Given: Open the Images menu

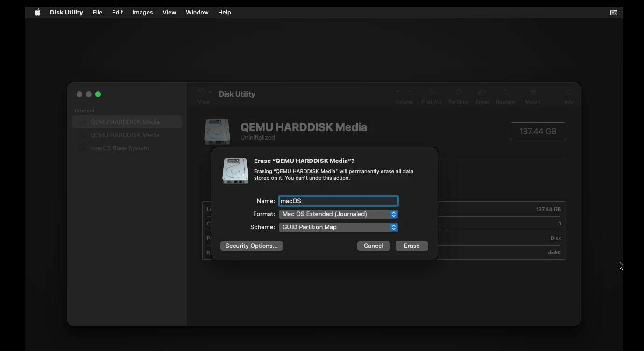Looking at the screenshot, I should pos(142,13).
